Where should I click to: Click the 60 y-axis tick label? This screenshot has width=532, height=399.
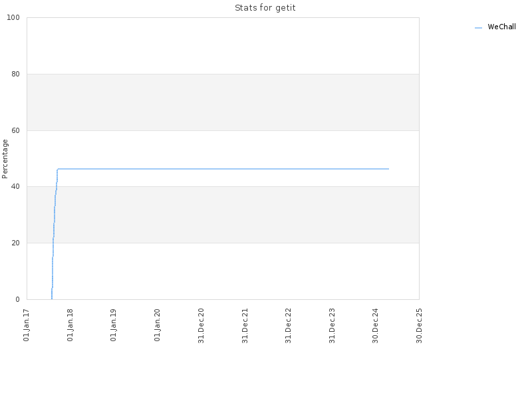[15, 130]
